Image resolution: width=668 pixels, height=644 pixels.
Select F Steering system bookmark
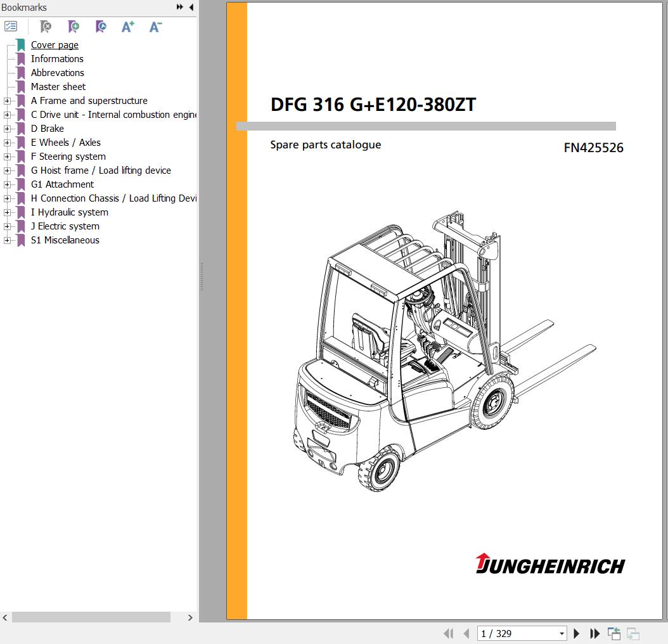pyautogui.click(x=68, y=157)
